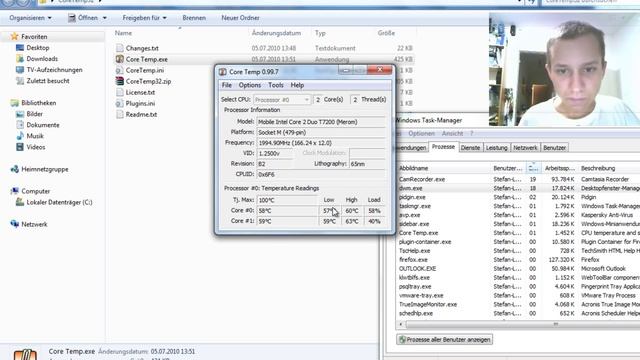Select the Core Temp.exe file icon

pos(120,59)
